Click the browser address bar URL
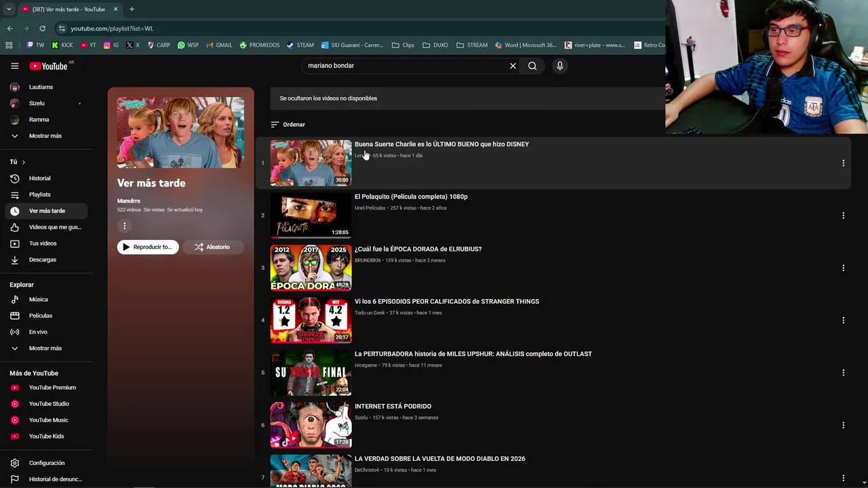Viewport: 868px width, 488px height. point(112,28)
